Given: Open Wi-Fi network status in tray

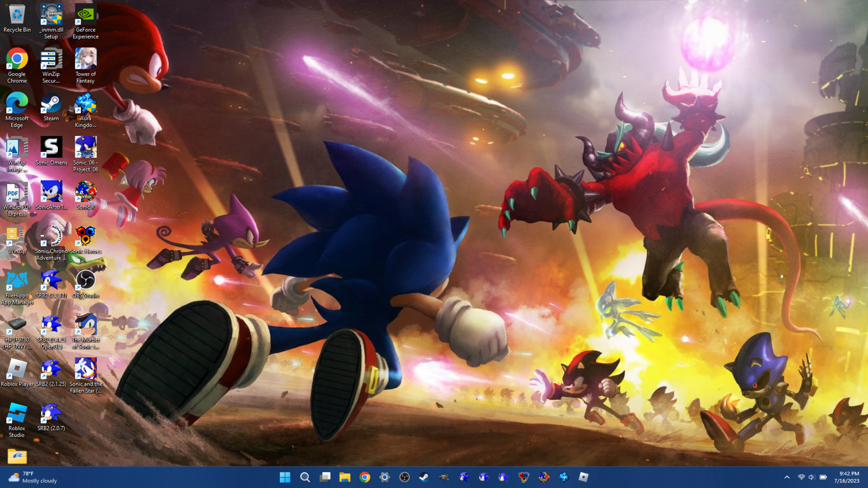Looking at the screenshot, I should (x=801, y=477).
